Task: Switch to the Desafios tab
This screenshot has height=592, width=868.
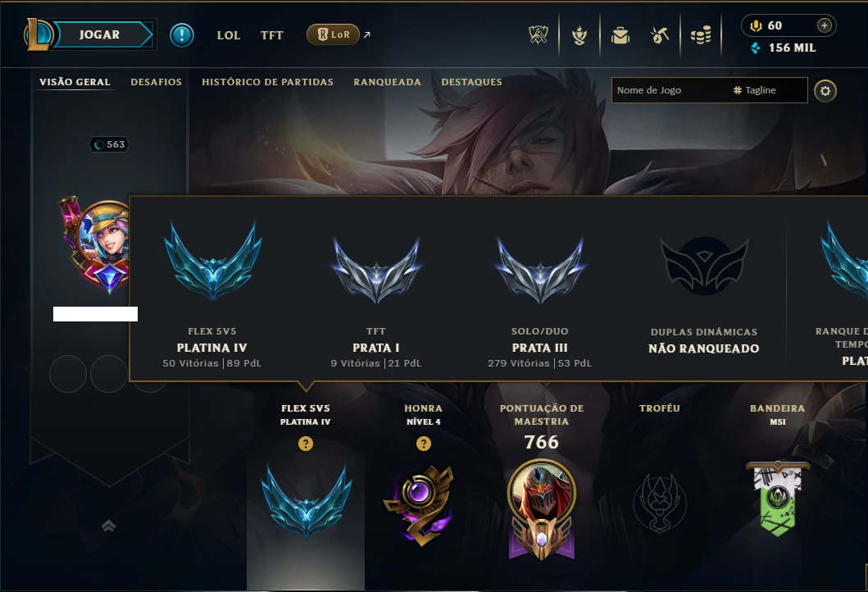Action: click(x=156, y=82)
